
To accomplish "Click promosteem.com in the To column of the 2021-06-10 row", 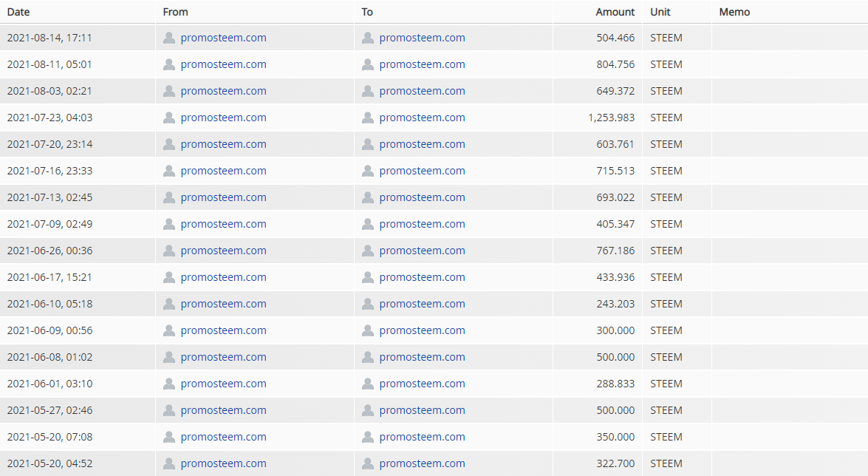I will 423,304.
